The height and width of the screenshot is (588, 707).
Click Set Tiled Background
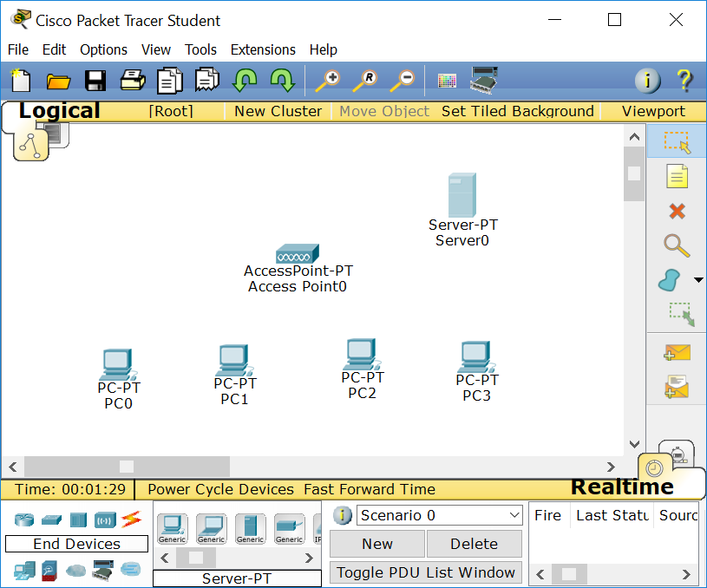[518, 111]
